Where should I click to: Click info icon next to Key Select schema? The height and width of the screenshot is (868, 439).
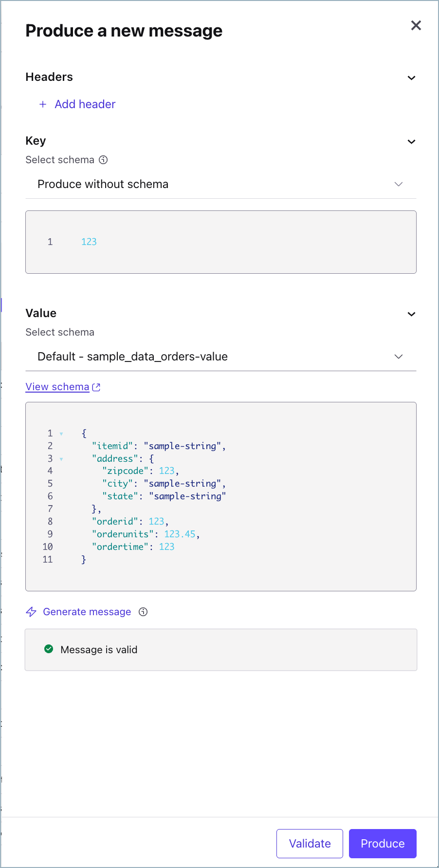(103, 160)
